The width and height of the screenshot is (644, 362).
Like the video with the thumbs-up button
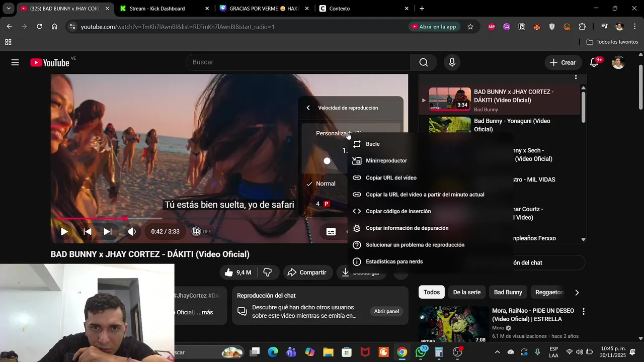[238, 273]
